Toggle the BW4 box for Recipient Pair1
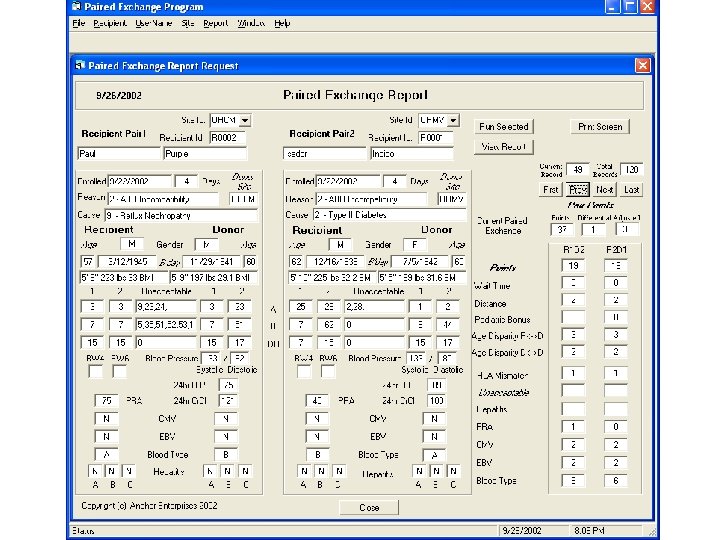Image resolution: width=720 pixels, height=540 pixels. 95,372
